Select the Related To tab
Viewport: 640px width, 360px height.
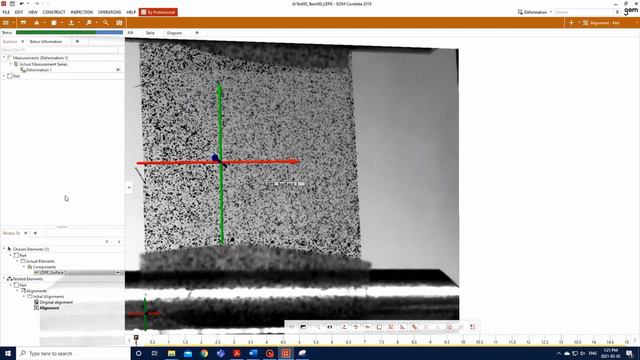11,233
